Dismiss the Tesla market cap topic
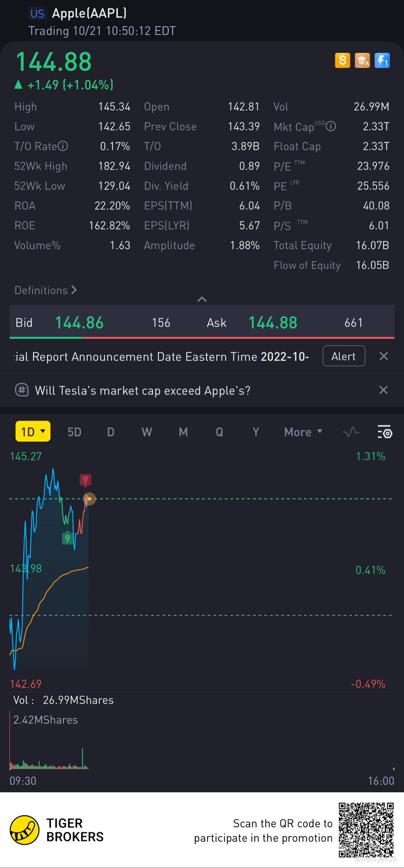The height and width of the screenshot is (868, 404). tap(384, 390)
